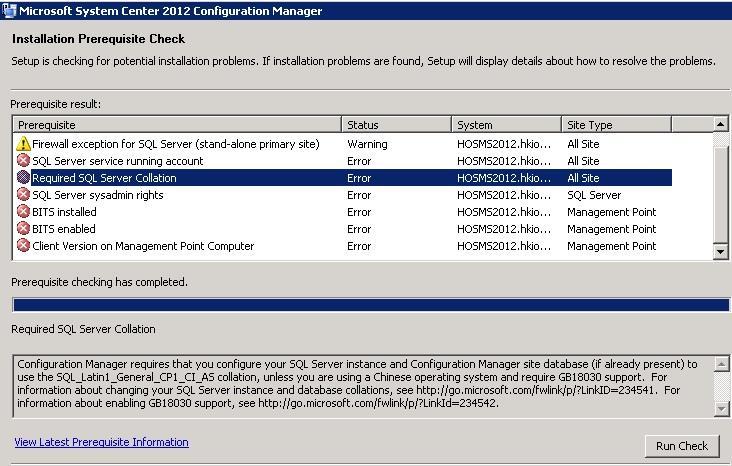The image size is (732, 466).
Task: Click the prerequisite list scroll up arrow
Action: point(721,124)
